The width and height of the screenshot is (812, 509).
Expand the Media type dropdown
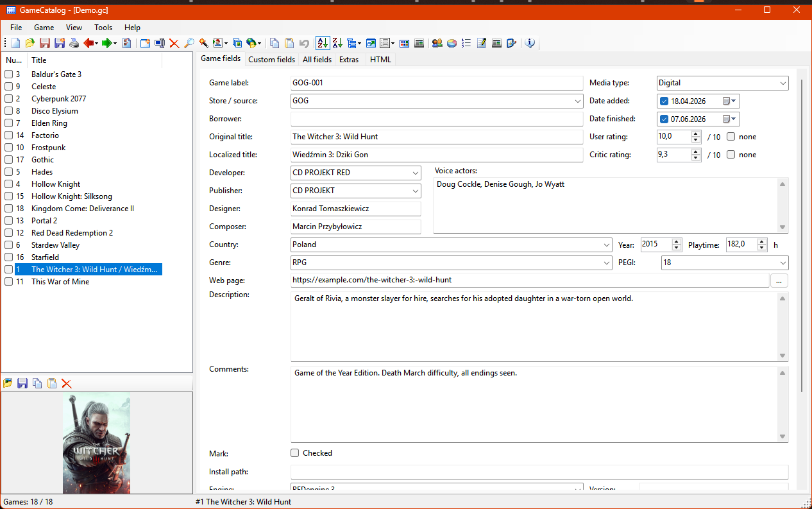783,83
